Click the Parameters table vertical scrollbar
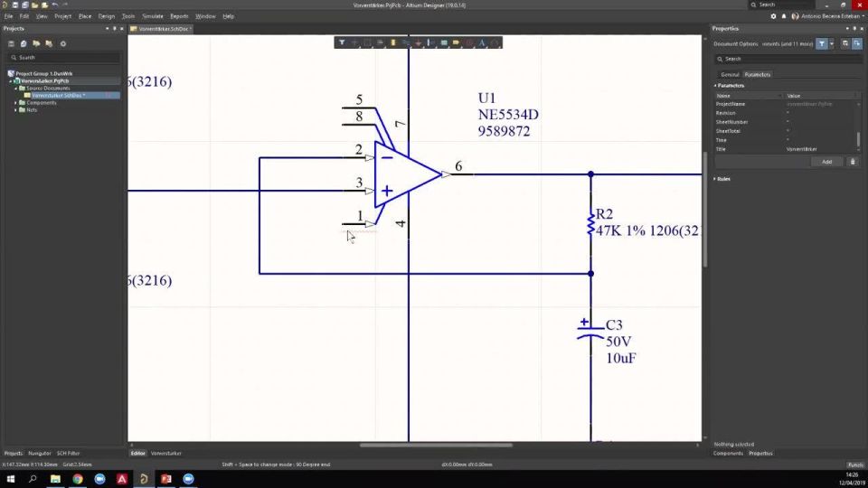 859,139
